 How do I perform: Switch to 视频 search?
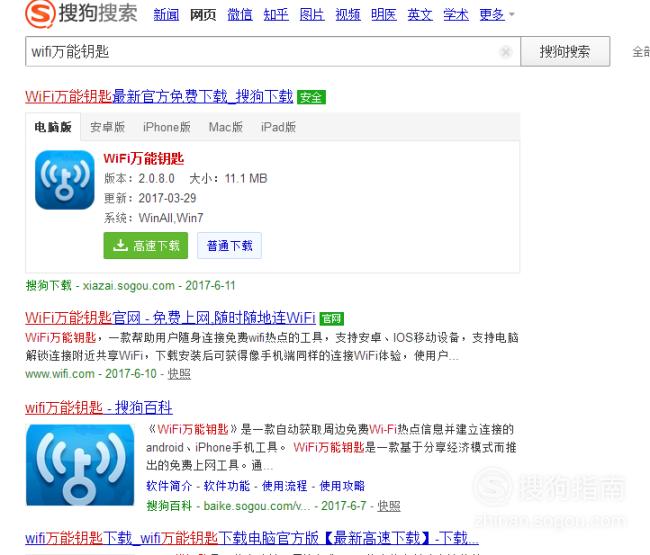348,15
